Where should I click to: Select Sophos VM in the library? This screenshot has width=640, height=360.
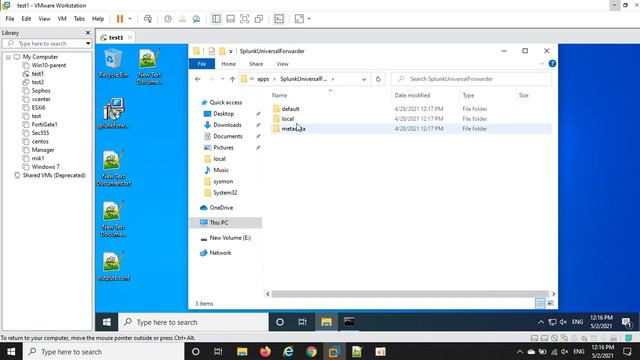[41, 91]
